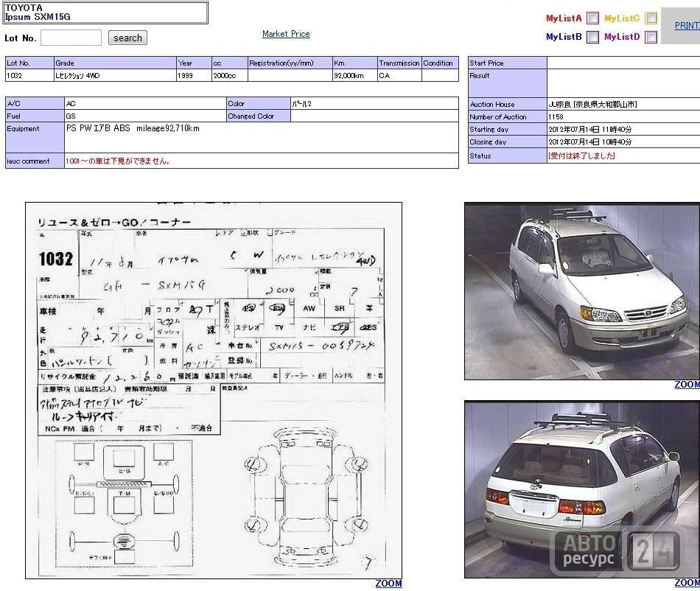Click the red iauc comment text
This screenshot has height=591, width=700.
click(x=117, y=161)
